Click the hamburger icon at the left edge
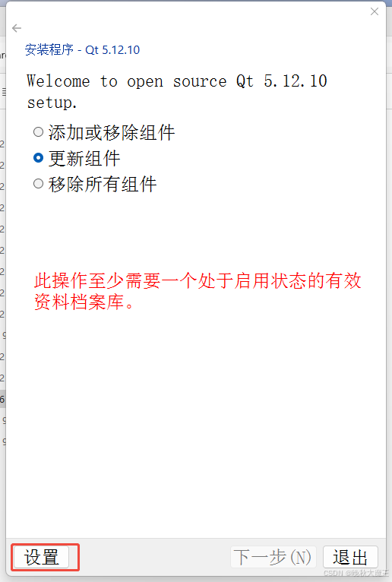Screen dimensions: 392x582 point(4,92)
